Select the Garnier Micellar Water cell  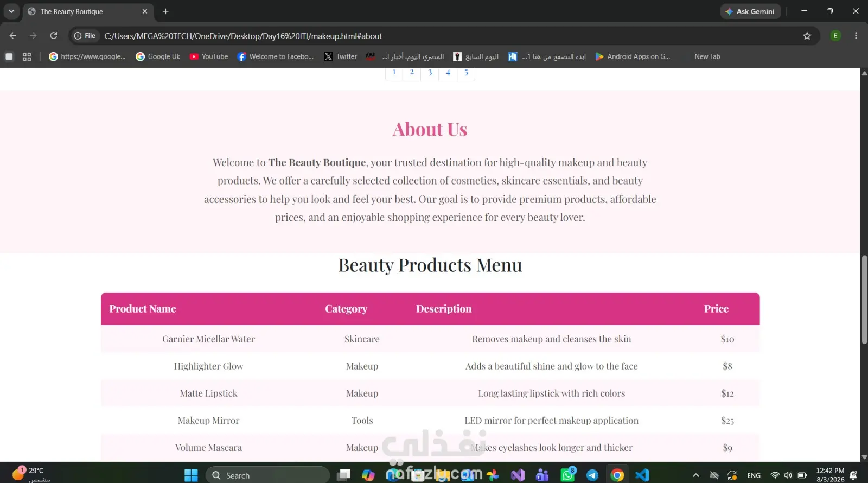[x=208, y=339]
